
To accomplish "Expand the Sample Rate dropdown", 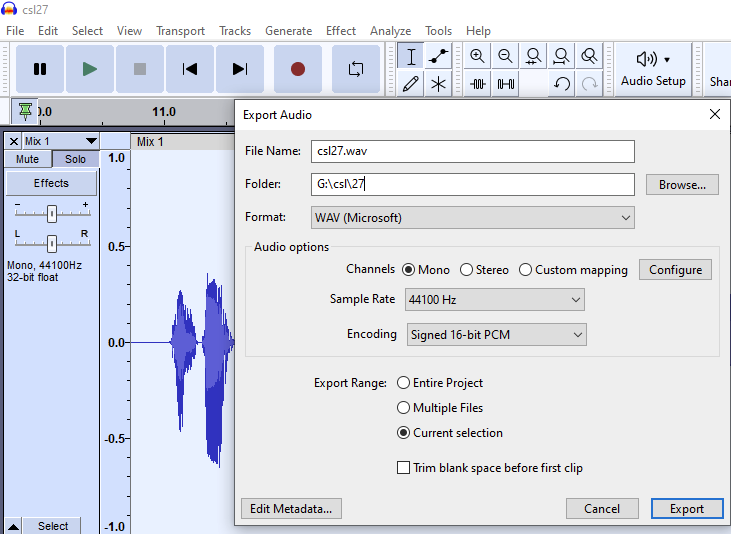I will click(x=494, y=300).
